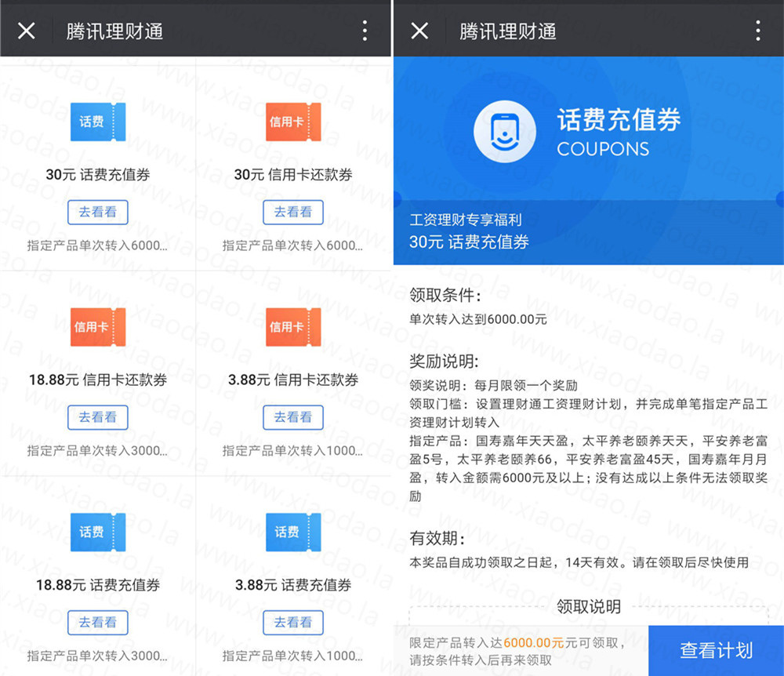The height and width of the screenshot is (676, 784).
Task: Tap the 领奖说明：每月限领一个奖励 line
Action: (x=493, y=386)
